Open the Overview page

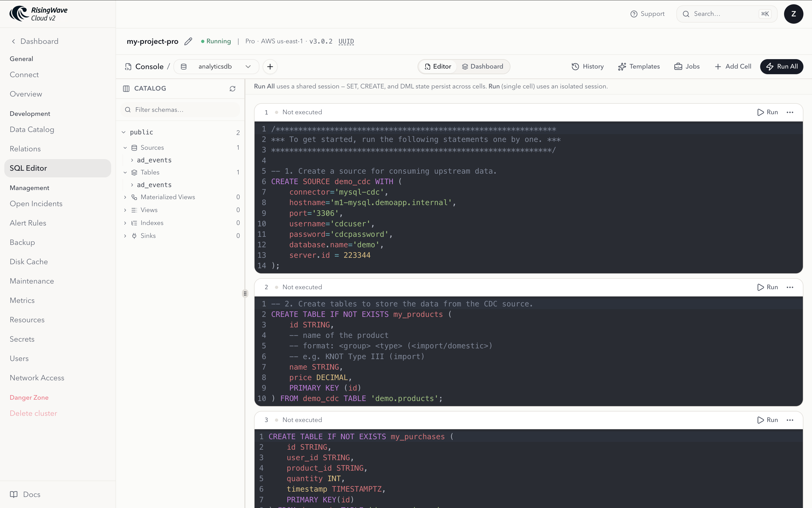point(26,94)
